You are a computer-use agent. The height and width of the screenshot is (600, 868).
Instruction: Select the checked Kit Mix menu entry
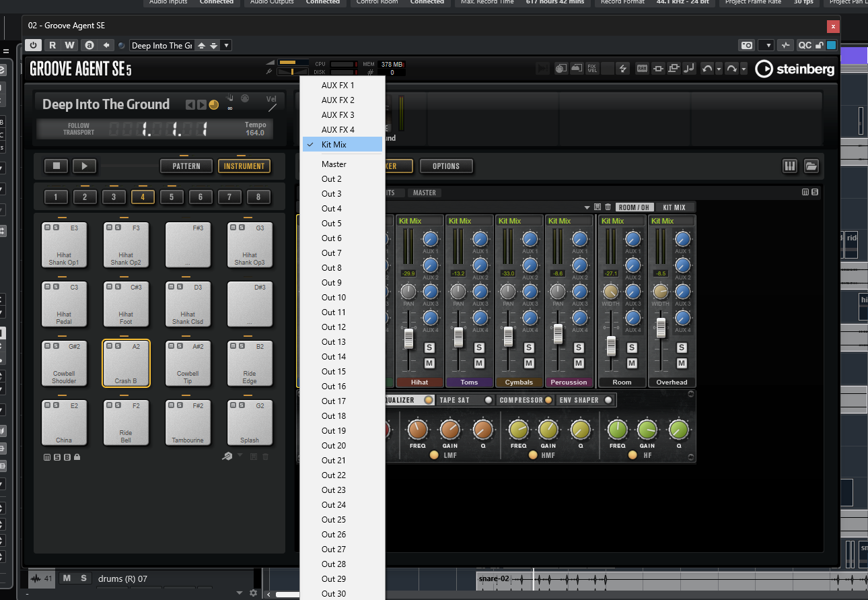[342, 145]
